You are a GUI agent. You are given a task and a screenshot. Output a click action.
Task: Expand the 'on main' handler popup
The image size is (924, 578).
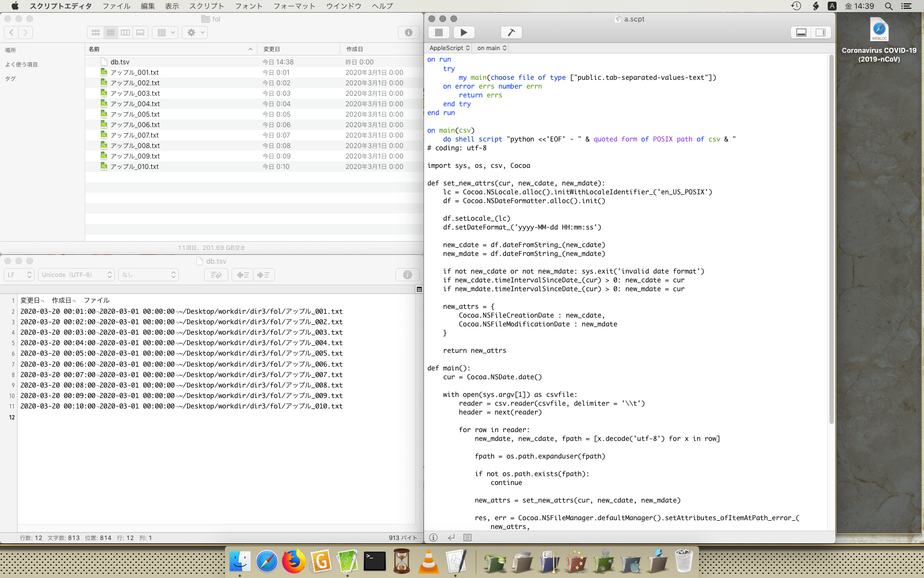coord(491,48)
